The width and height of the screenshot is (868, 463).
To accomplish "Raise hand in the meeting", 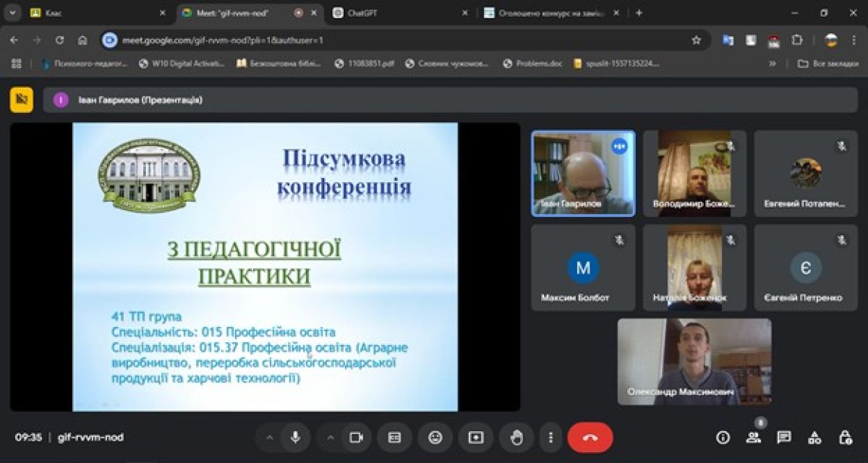I will pyautogui.click(x=516, y=438).
